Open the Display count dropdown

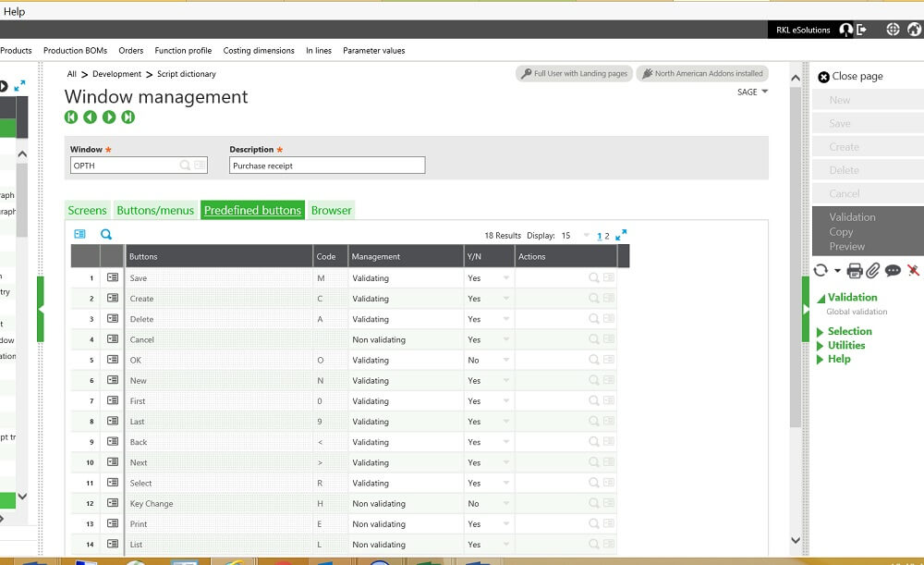[586, 236]
